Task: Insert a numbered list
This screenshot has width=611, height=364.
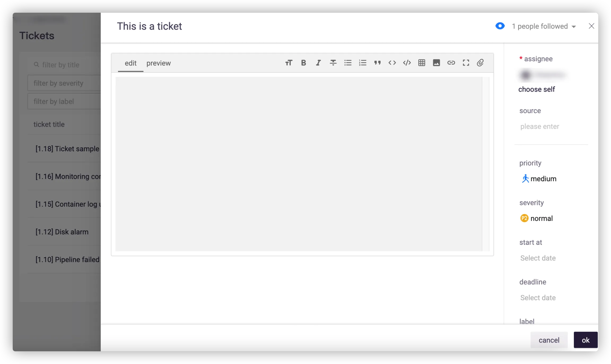Action: pos(363,63)
